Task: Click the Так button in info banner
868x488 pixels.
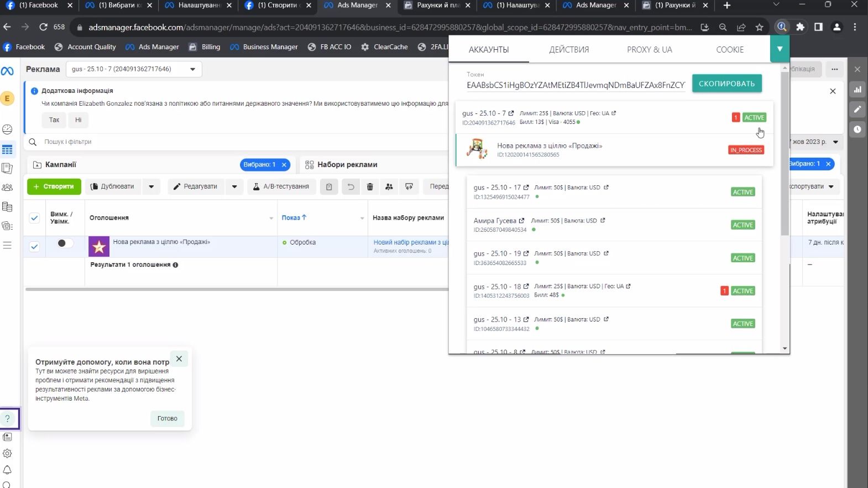Action: coord(54,120)
